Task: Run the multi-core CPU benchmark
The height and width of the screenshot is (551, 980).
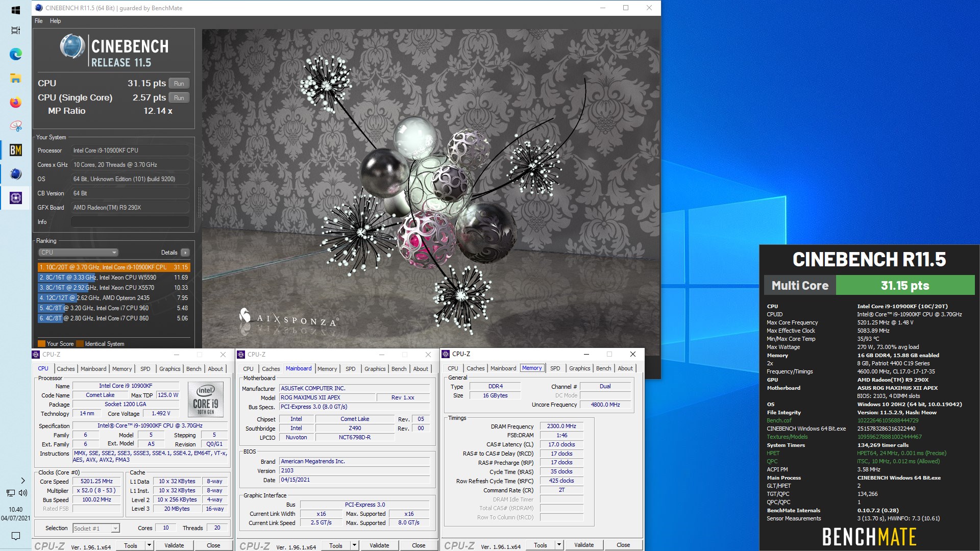Action: pyautogui.click(x=179, y=84)
